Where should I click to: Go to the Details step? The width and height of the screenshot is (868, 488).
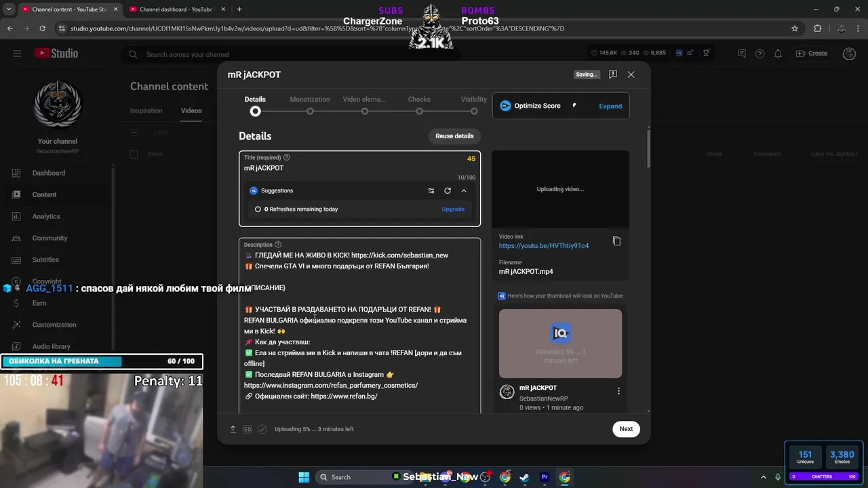coord(255,106)
